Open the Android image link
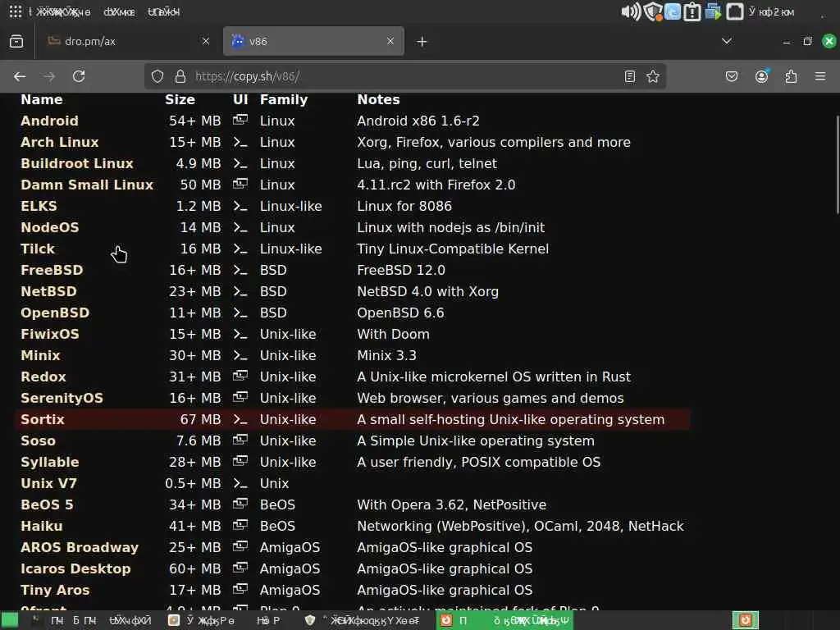This screenshot has height=630, width=840. point(49,121)
